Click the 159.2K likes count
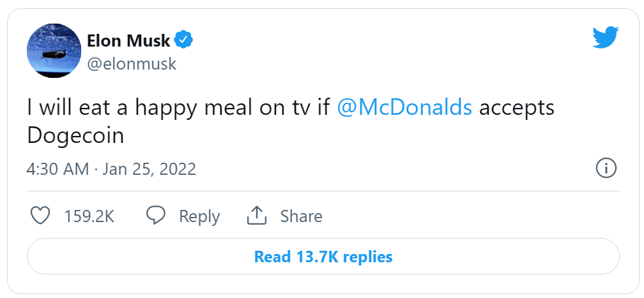 pyautogui.click(x=89, y=216)
